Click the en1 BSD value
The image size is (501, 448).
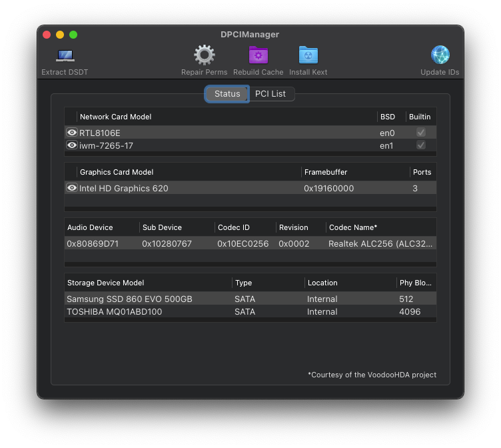(386, 146)
